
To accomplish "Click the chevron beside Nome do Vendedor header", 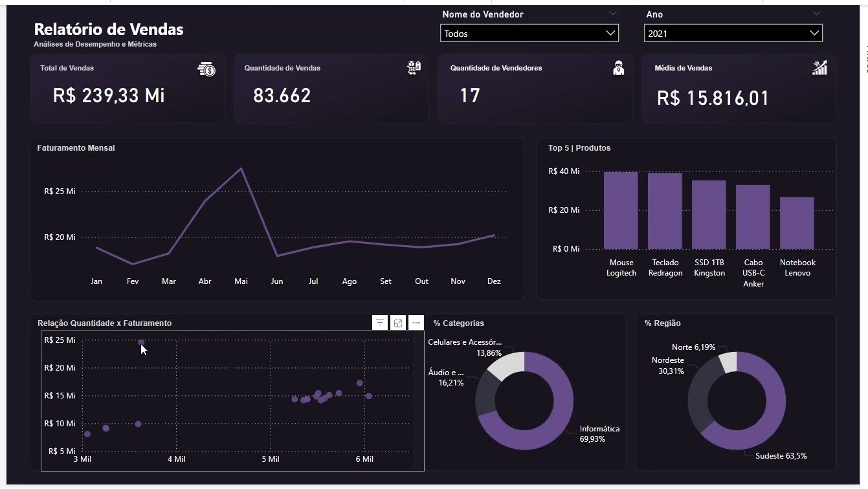I will 612,14.
